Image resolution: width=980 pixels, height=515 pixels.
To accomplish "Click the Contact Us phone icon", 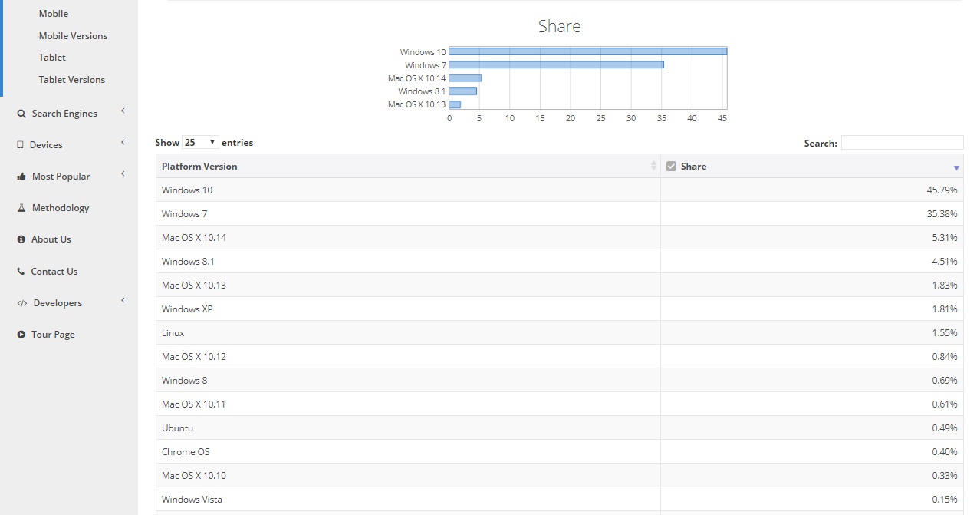I will click(21, 272).
